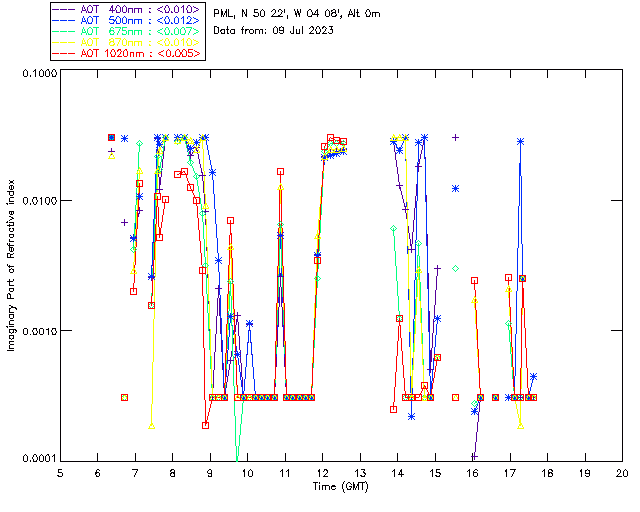This screenshot has width=640, height=512.
Task: Click the x-axis tick label 17
Action: pyautogui.click(x=510, y=473)
